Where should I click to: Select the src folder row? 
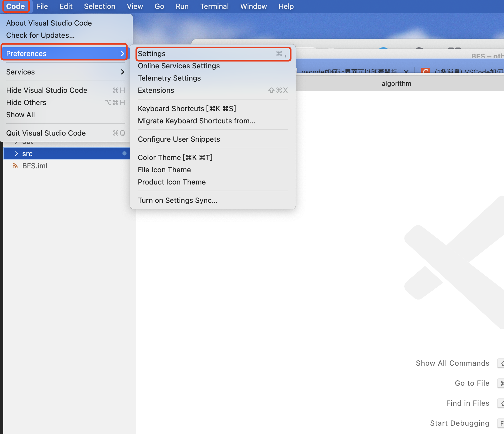point(67,154)
